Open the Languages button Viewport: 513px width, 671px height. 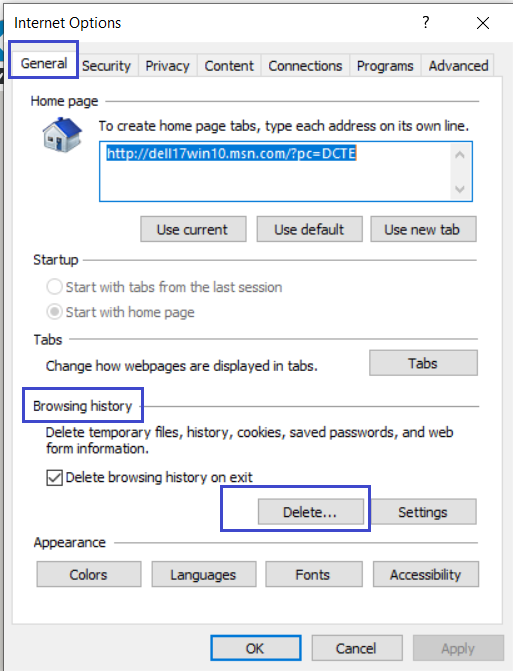point(204,574)
